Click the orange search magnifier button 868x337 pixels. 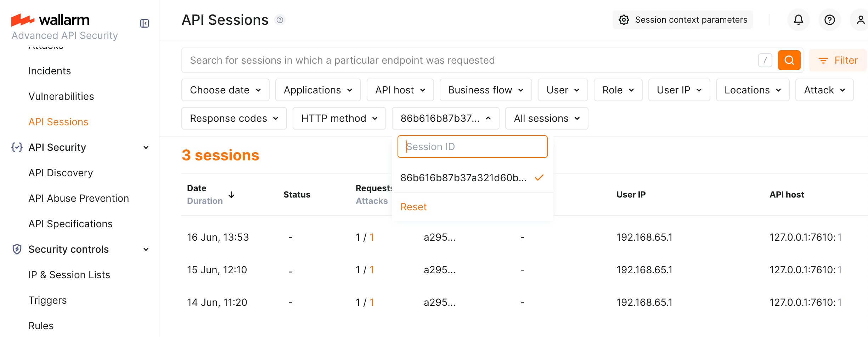point(789,60)
